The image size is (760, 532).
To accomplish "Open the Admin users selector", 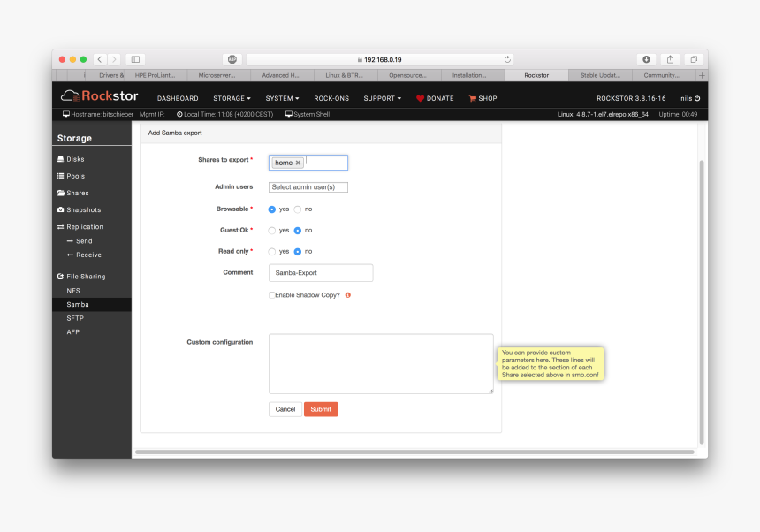I will [308, 187].
